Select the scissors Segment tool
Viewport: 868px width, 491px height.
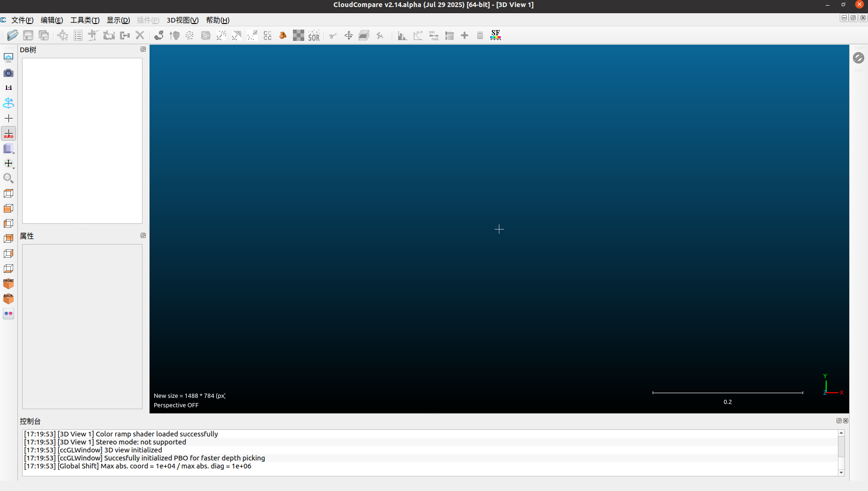(x=333, y=35)
